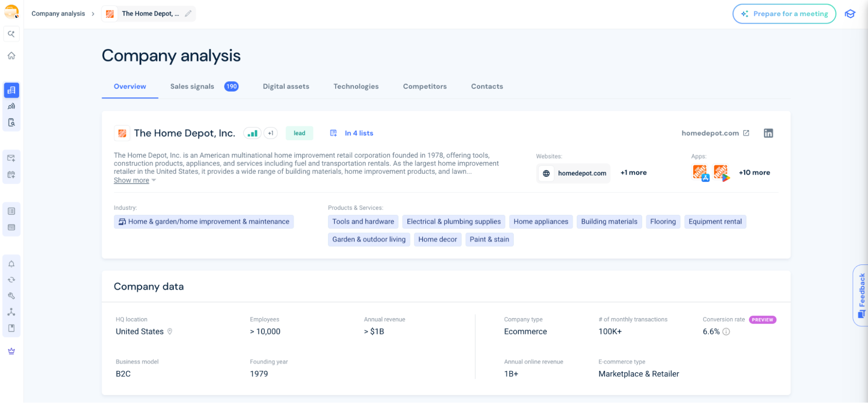868x403 pixels.
Task: Open the Home Depot Google Play app icon
Action: [x=721, y=173]
